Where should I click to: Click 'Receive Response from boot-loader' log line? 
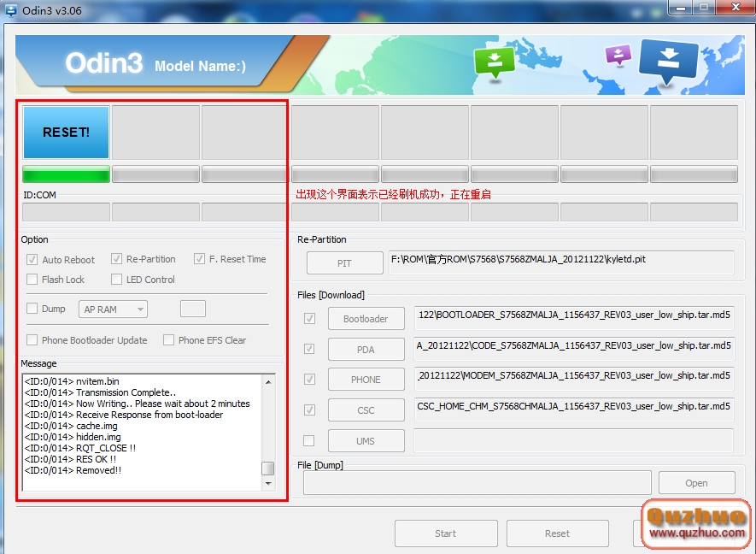[124, 415]
